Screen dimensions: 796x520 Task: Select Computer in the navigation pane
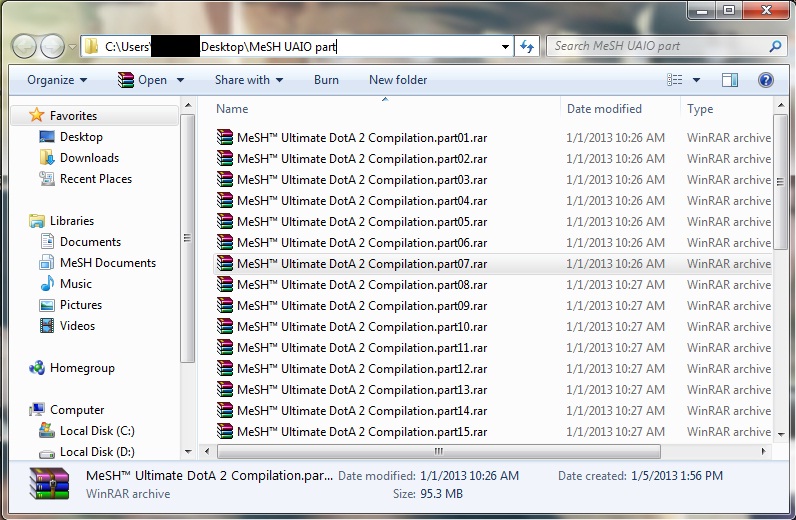[x=77, y=410]
